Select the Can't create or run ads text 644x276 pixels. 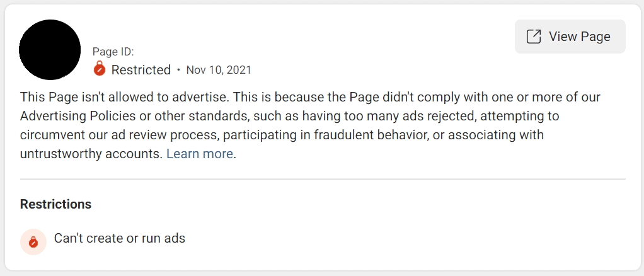(x=120, y=238)
